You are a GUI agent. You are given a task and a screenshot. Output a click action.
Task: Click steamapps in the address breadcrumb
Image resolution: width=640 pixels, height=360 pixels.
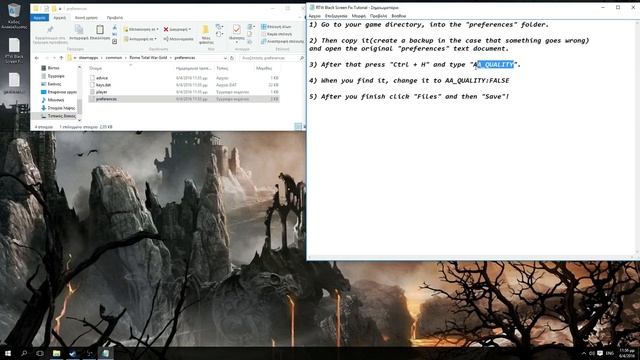89,58
